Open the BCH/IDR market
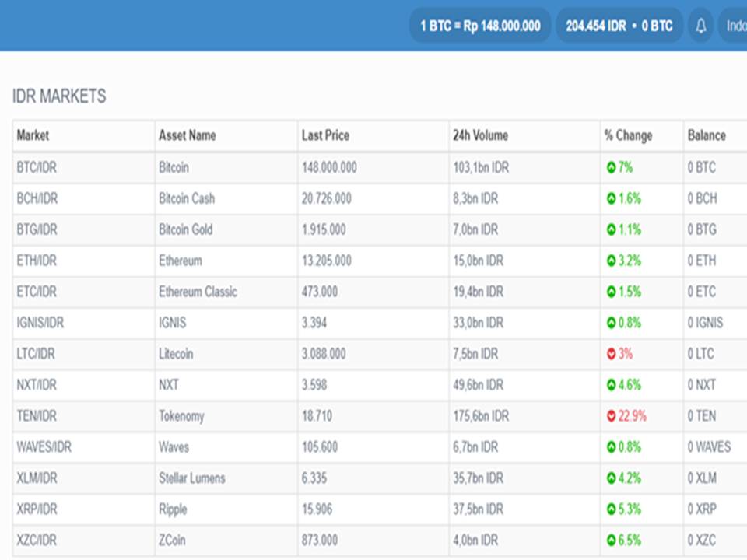The height and width of the screenshot is (560, 747). (x=37, y=198)
